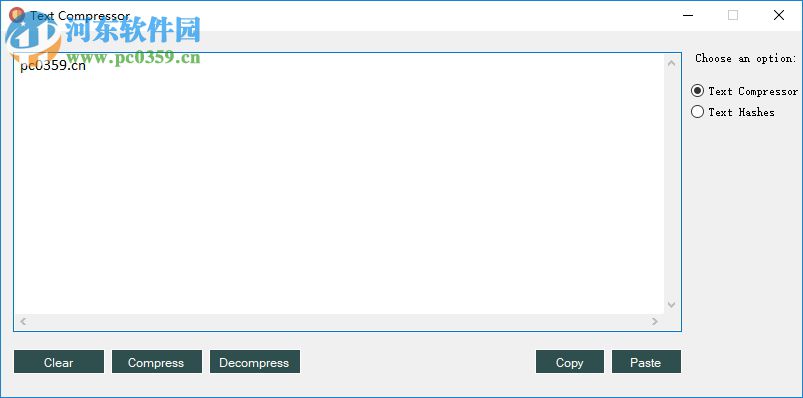This screenshot has width=803, height=398.
Task: Click the Compress button
Action: tap(157, 362)
